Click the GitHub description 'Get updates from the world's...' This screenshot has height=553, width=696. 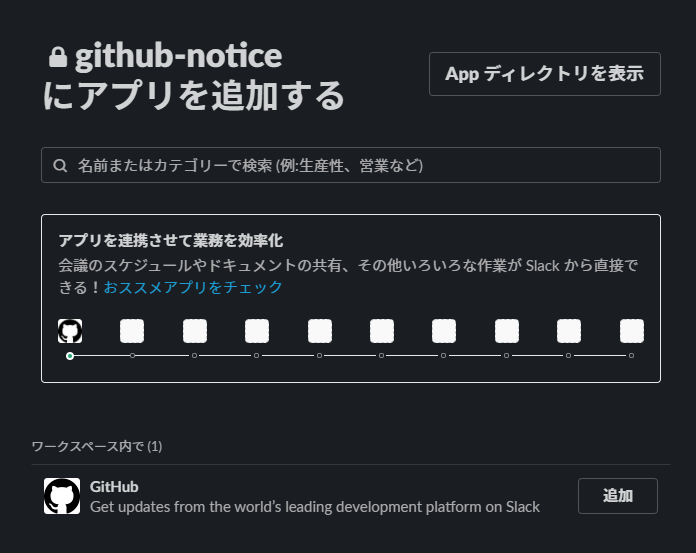click(315, 507)
